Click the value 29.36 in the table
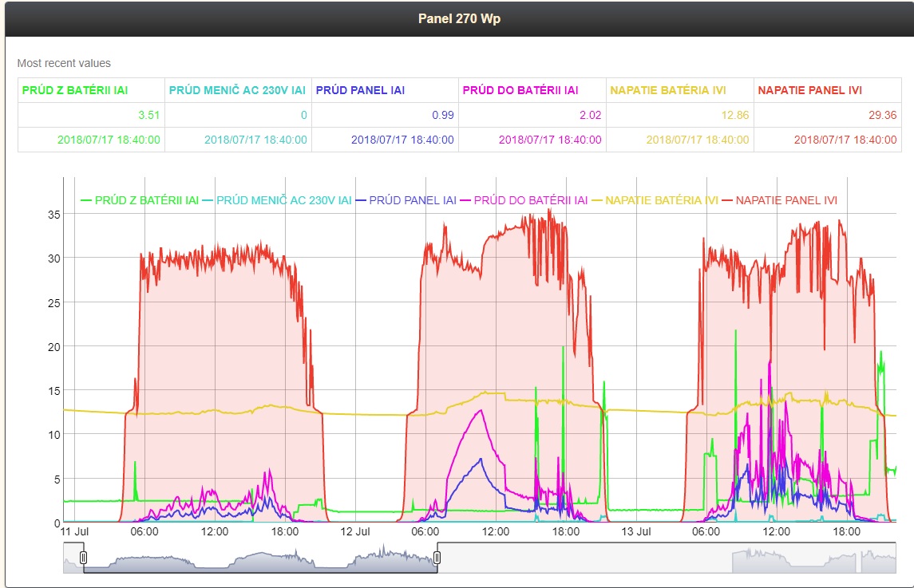Screen dimensions: 914x588 pyautogui.click(x=882, y=116)
